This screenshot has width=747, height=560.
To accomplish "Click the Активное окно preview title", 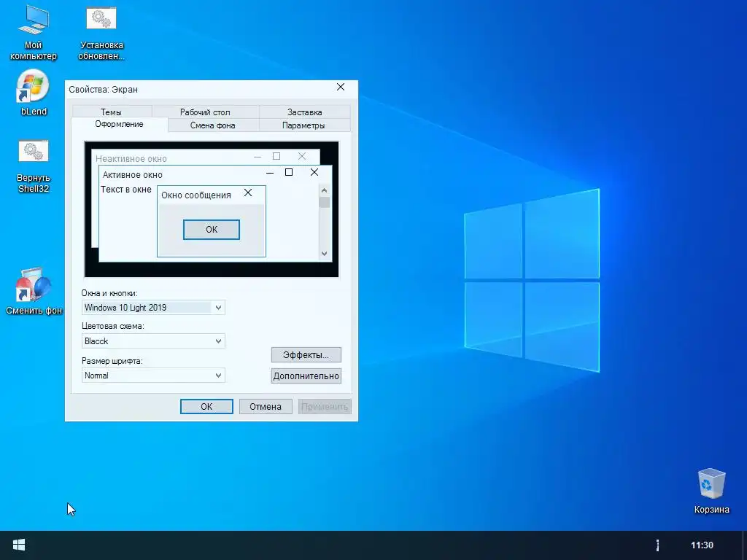I will [x=133, y=175].
